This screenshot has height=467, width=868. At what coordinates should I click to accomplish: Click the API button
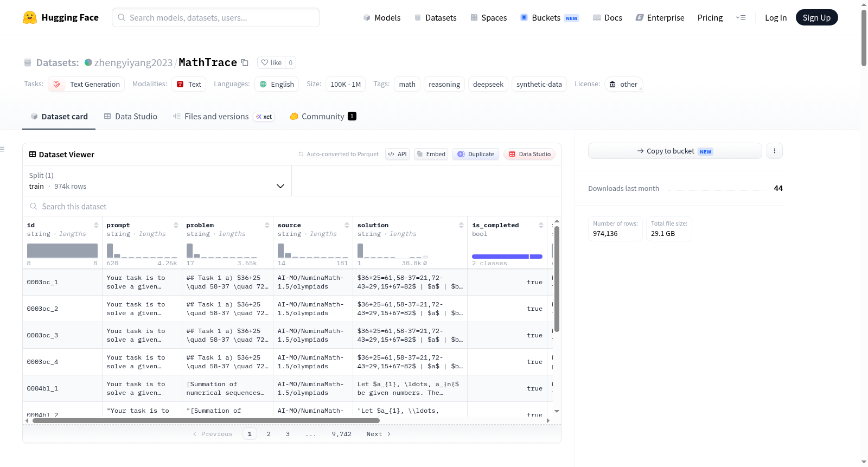(x=397, y=154)
